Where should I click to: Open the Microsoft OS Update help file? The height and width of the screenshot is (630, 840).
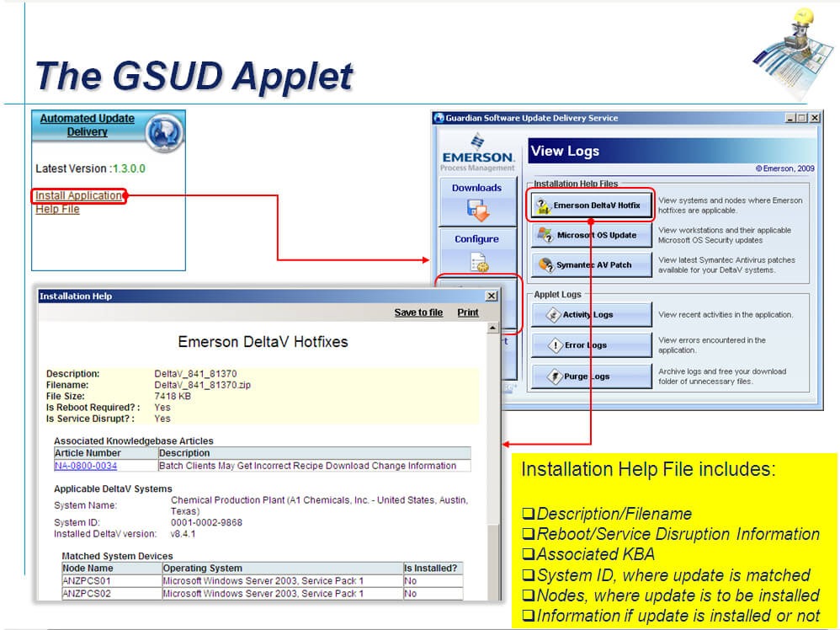coord(590,235)
